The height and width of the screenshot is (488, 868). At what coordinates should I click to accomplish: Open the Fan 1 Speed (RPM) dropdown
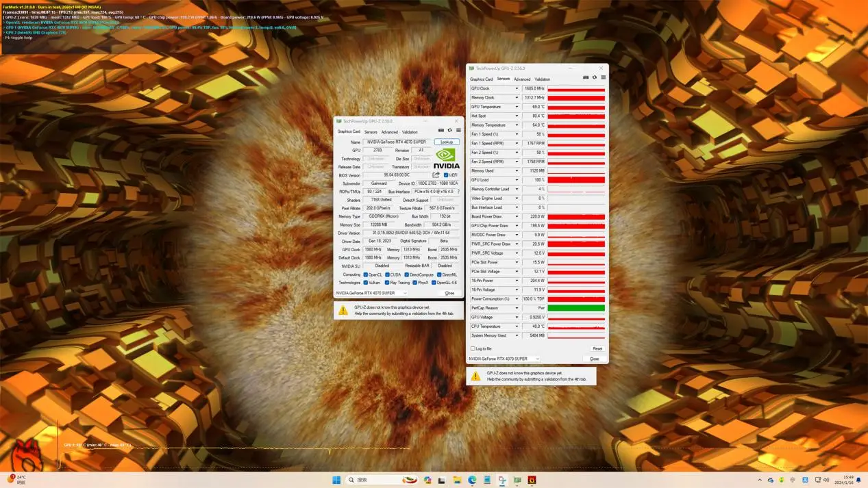click(517, 143)
